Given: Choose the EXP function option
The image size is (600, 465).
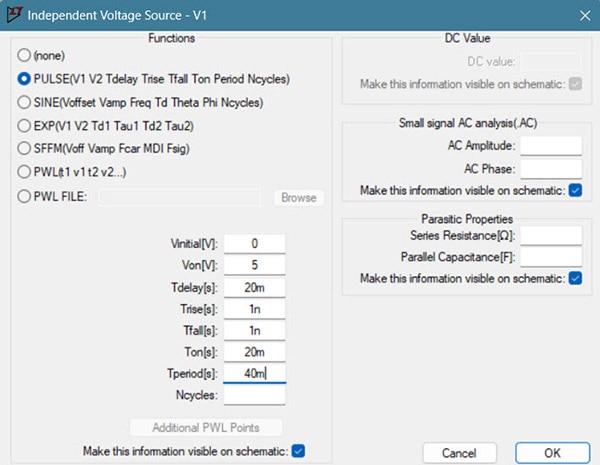Looking at the screenshot, I should click(25, 126).
